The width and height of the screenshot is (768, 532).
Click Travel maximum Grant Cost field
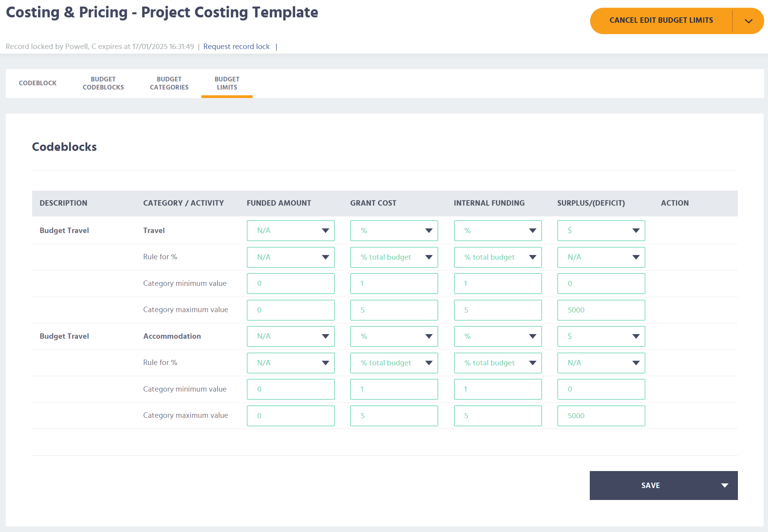coord(394,310)
